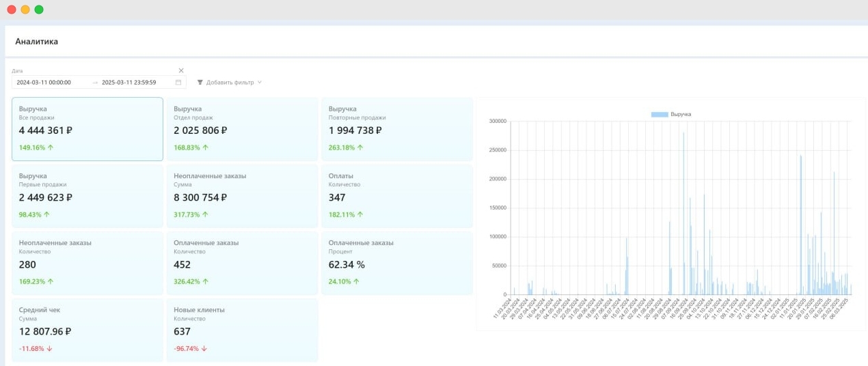Click the green up arrow next to 182.11%
This screenshot has width=868, height=366.
tap(360, 214)
